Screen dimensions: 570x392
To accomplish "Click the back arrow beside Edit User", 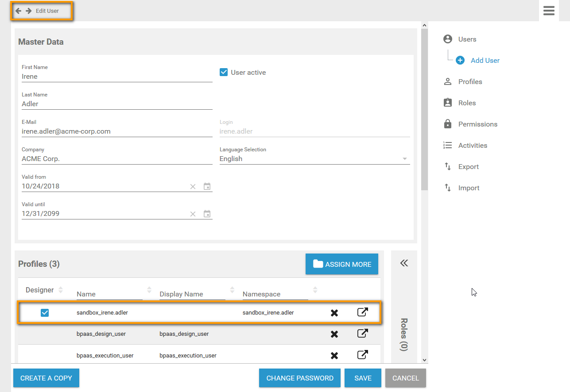I will [18, 11].
